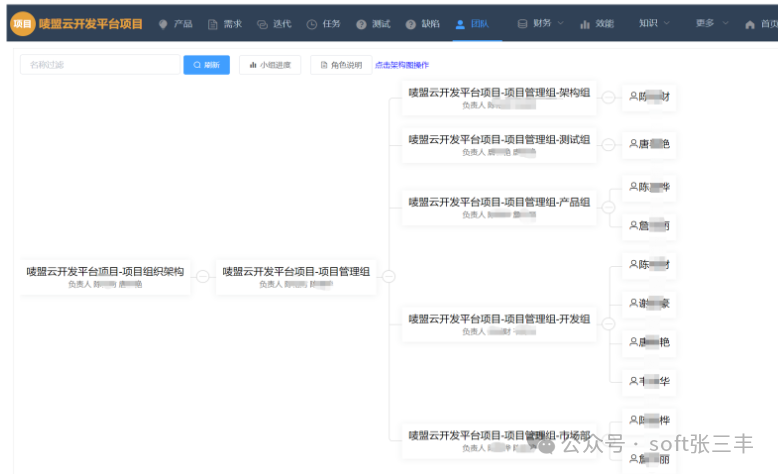Click the 名称过滤 filter input field

[99, 65]
